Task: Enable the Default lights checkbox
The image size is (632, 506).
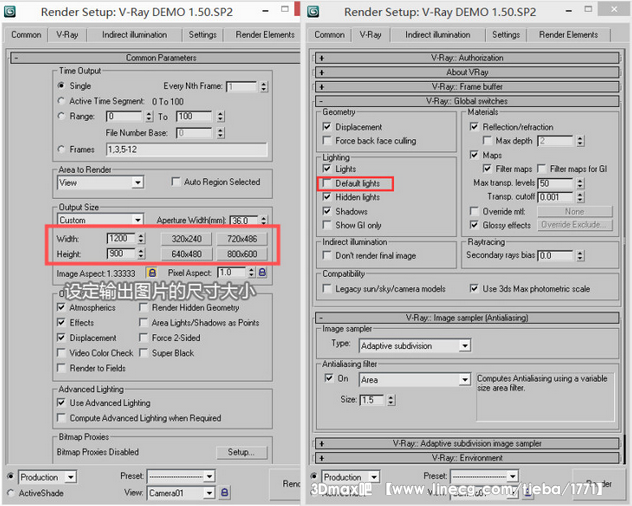Action: 327,183
